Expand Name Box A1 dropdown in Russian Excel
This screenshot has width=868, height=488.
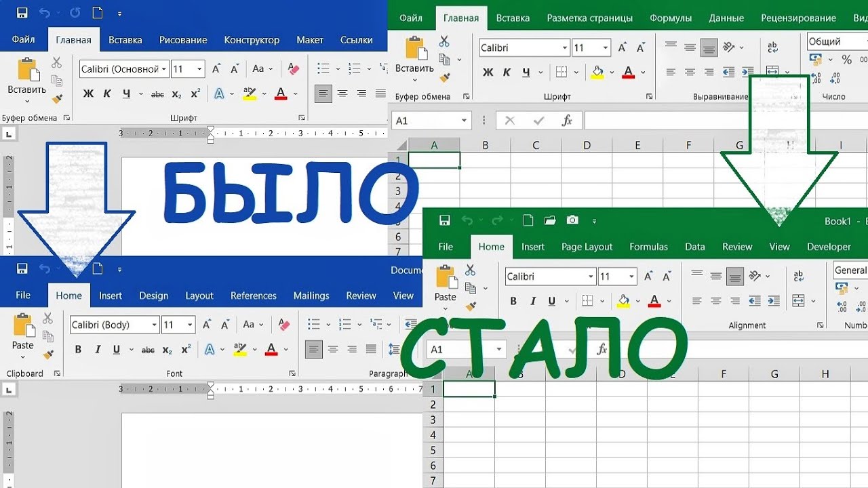click(464, 121)
